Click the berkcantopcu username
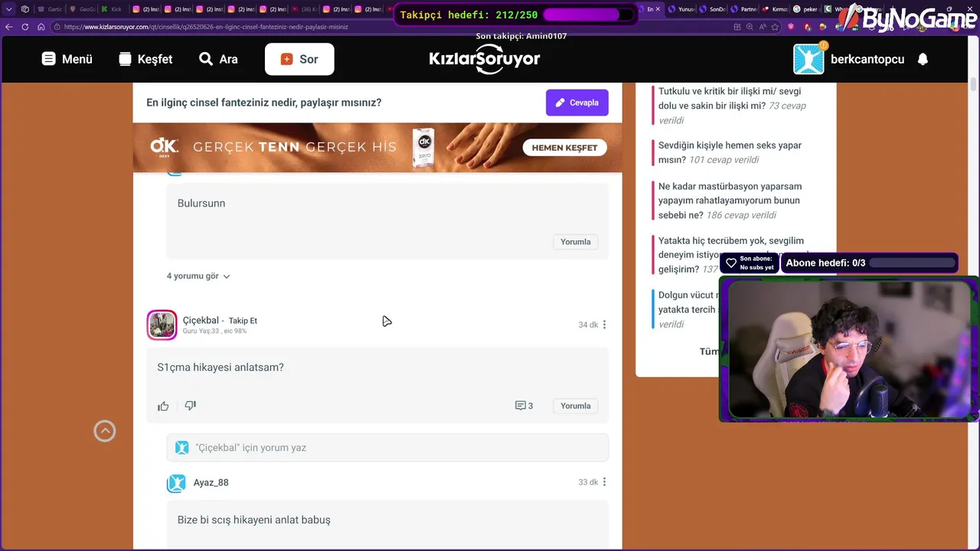 tap(867, 59)
